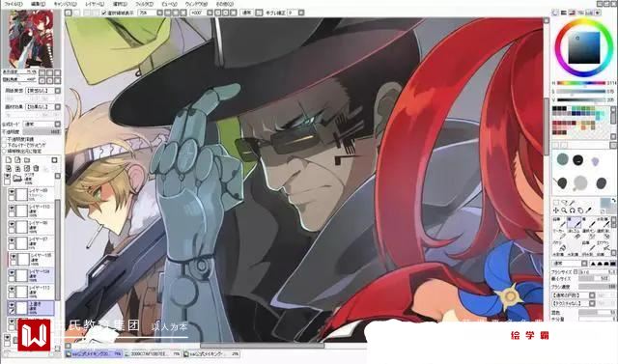Open the 編集 menu
This screenshot has width=618, height=364.
39,4
